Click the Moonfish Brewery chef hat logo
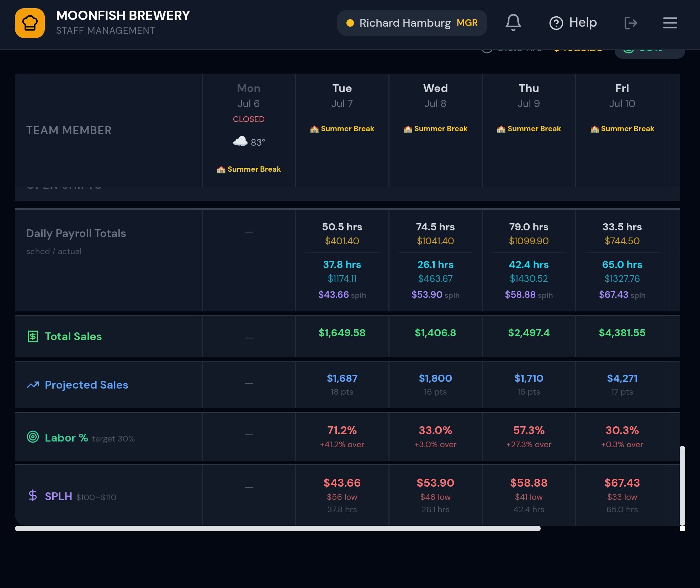This screenshot has width=700, height=588. click(30, 23)
